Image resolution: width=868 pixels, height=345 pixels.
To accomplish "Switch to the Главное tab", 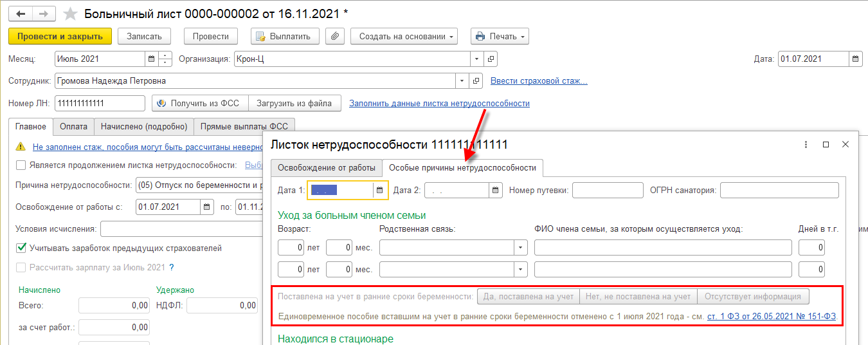I will 31,126.
